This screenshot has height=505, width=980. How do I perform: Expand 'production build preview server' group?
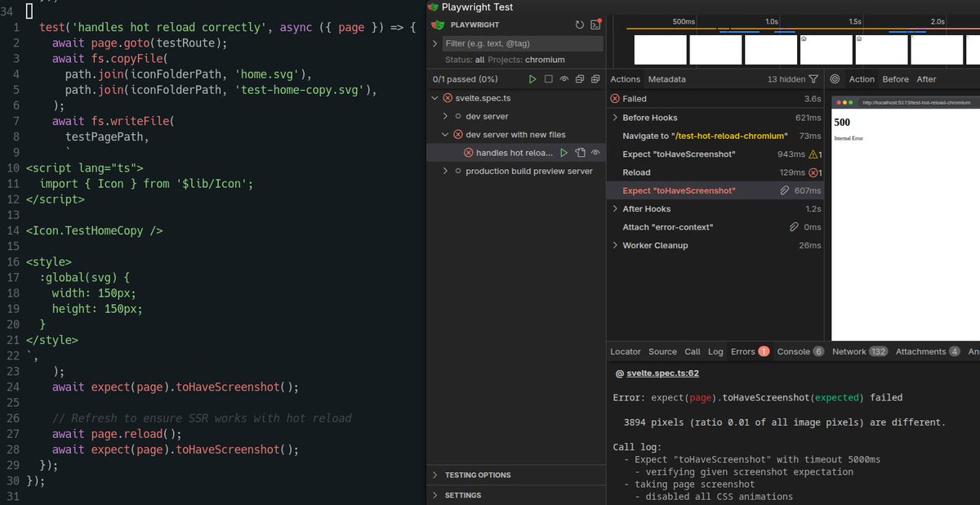(x=445, y=172)
